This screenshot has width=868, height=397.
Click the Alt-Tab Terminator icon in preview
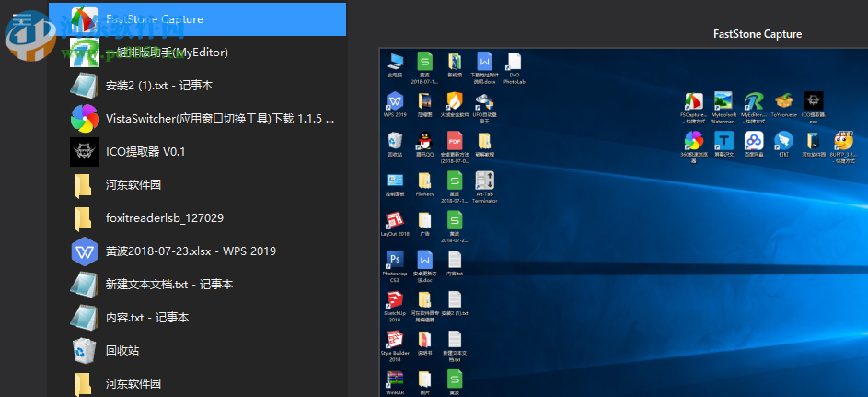tap(484, 181)
